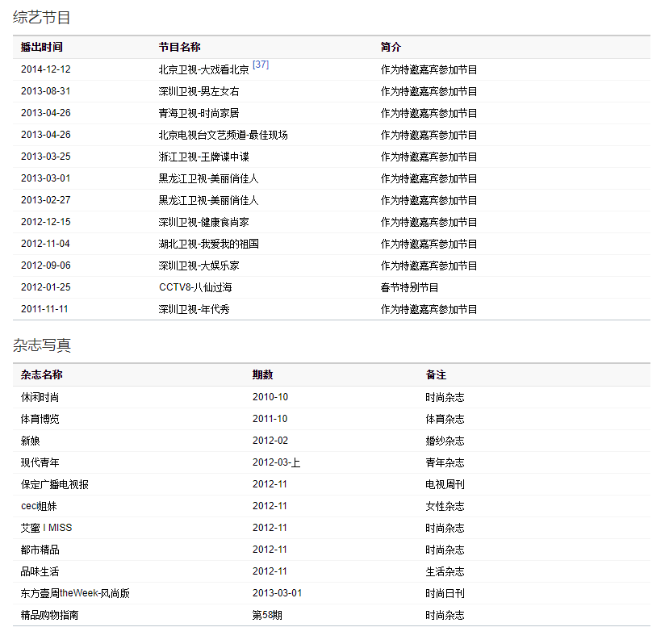
Task: Click the 杂志名称 column header
Action: 42,375
